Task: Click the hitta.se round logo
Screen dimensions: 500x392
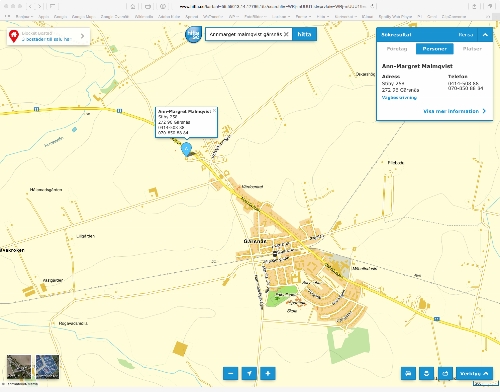Action: tap(193, 34)
